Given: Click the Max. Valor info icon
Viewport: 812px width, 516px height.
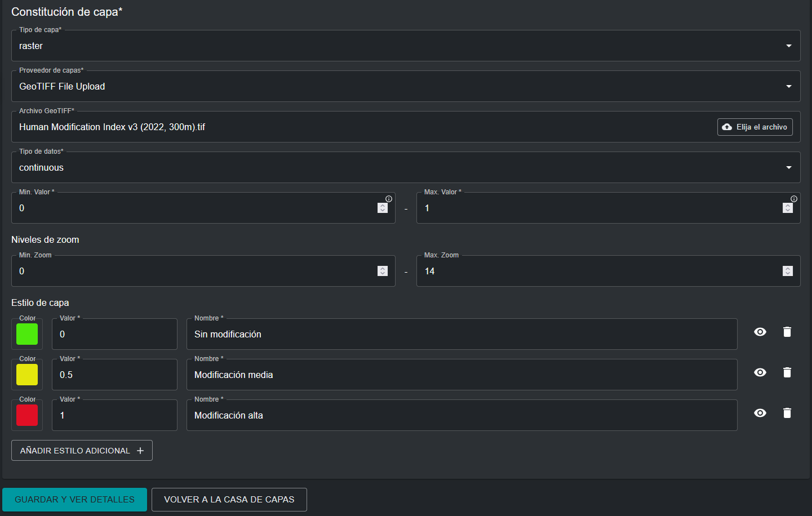Looking at the screenshot, I should (794, 199).
